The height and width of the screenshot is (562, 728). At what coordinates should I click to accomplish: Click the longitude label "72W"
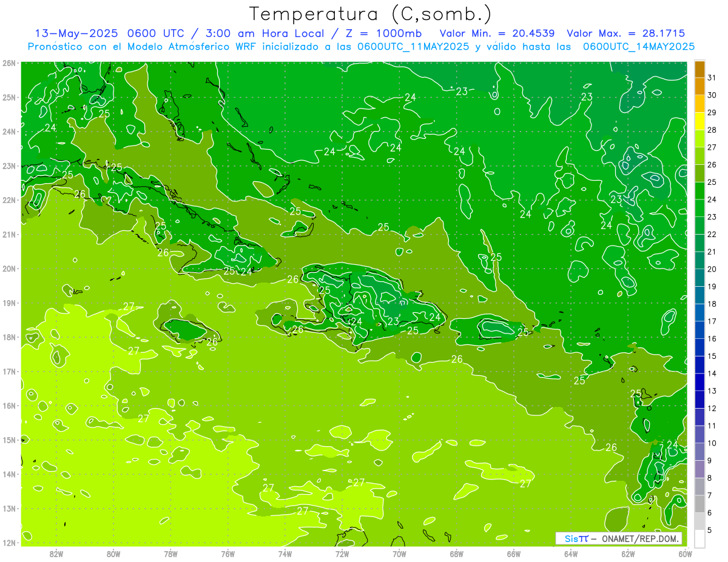pyautogui.click(x=342, y=554)
